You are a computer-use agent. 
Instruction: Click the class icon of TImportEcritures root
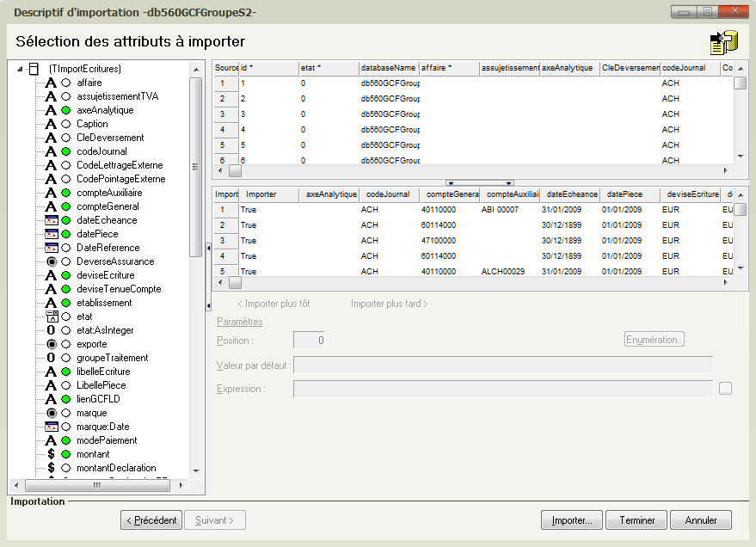coord(34,69)
